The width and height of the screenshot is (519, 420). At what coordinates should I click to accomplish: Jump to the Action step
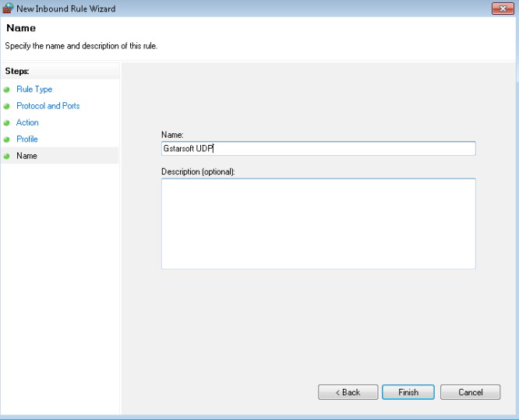[27, 122]
